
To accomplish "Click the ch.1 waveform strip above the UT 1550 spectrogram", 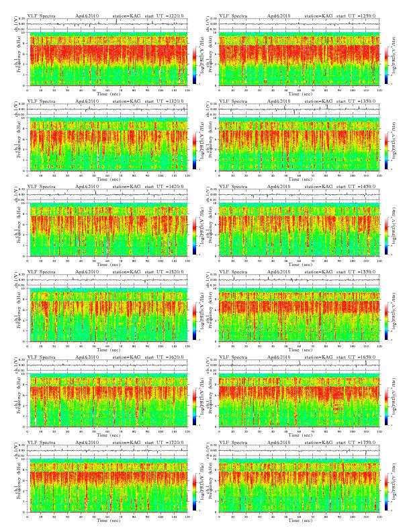I will pyautogui.click(x=300, y=280).
